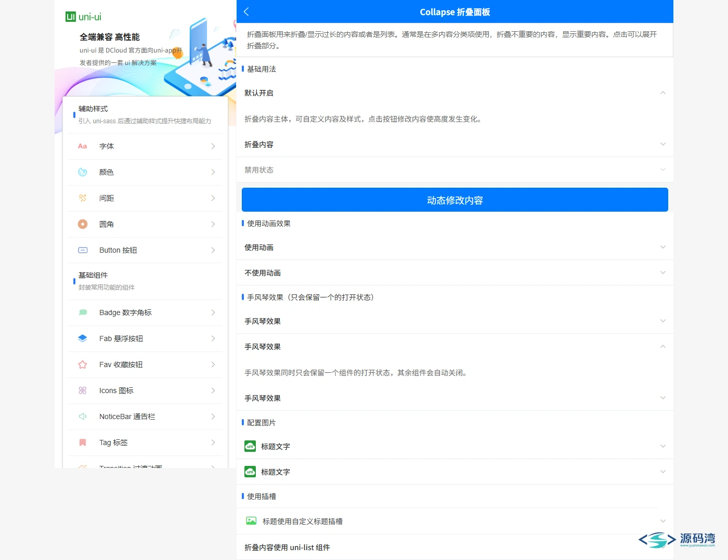Click the orange circle icon beside 圆角
This screenshot has height=560, width=728.
[83, 224]
